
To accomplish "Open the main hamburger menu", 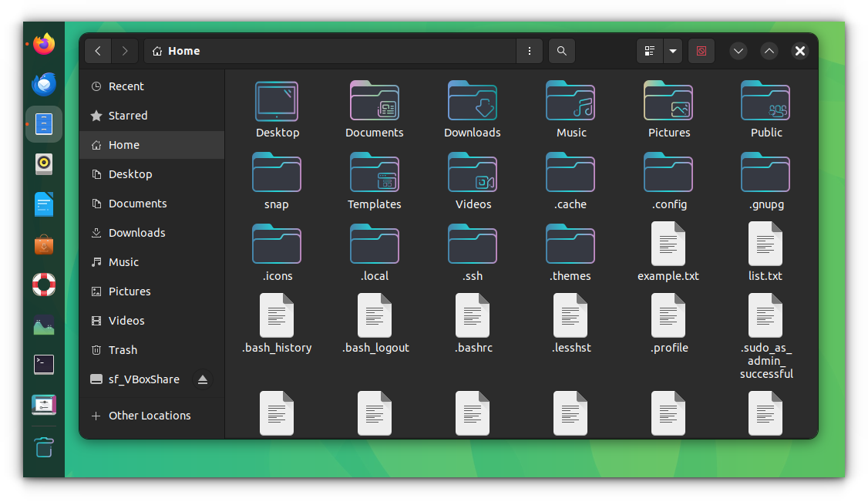I will point(530,50).
